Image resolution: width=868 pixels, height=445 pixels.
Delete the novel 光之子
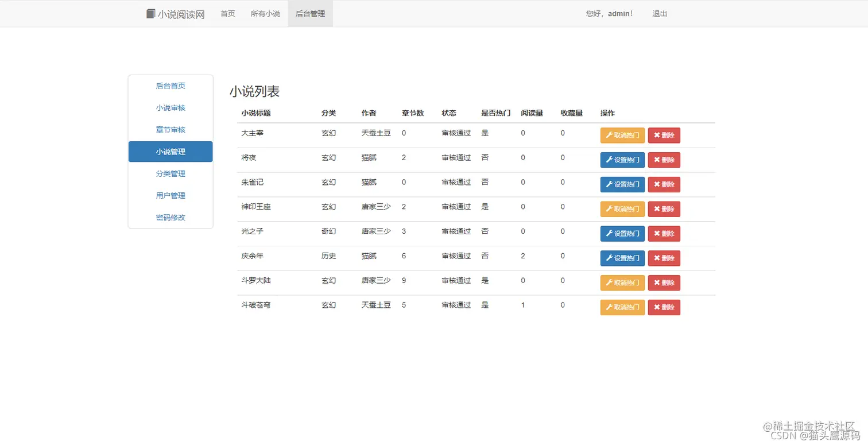pyautogui.click(x=664, y=234)
